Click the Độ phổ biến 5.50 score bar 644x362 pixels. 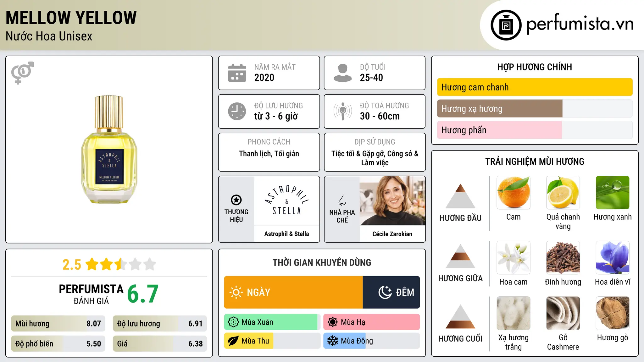coord(58,343)
